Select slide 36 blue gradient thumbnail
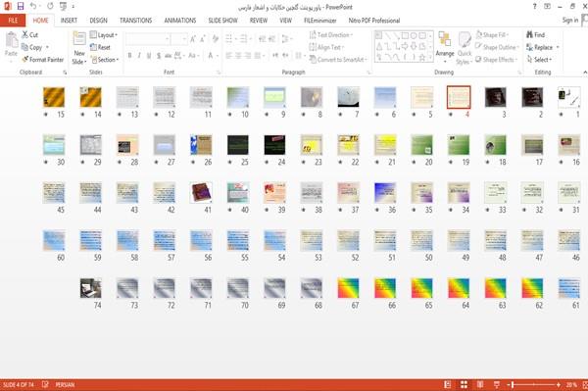The image size is (588, 391). 385,192
